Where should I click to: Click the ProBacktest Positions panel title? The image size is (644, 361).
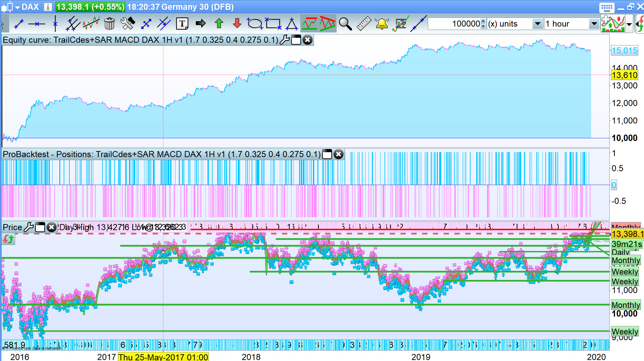pos(162,154)
